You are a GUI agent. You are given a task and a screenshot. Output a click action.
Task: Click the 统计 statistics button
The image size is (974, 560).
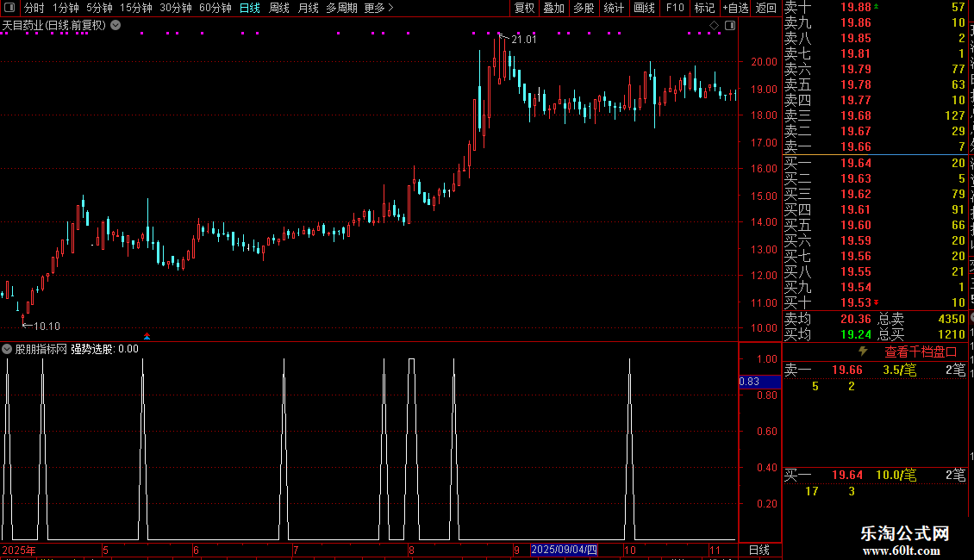point(614,8)
